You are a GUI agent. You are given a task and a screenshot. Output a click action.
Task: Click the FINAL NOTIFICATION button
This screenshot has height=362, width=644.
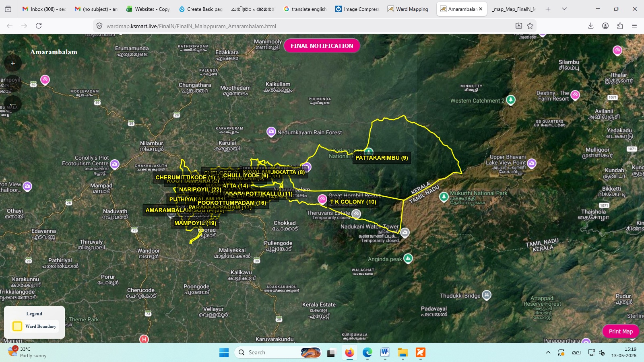[x=322, y=46]
